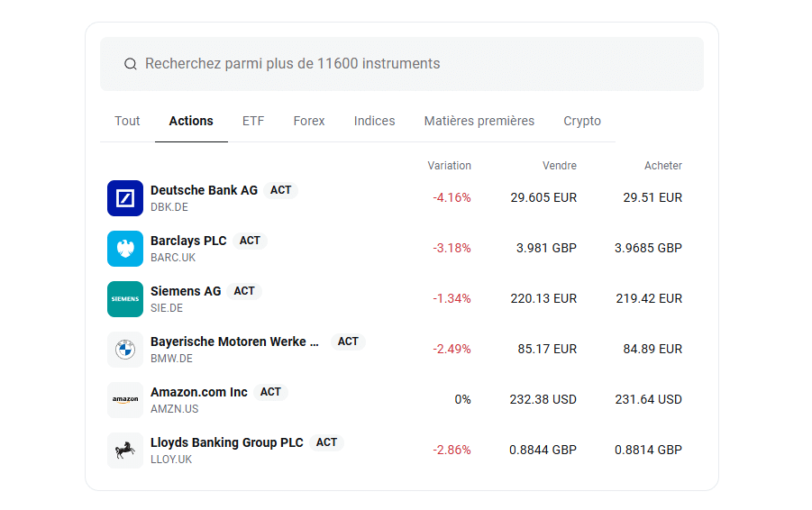Click sell price 85.17 EUR
Screen dimensions: 812x510
(547, 350)
